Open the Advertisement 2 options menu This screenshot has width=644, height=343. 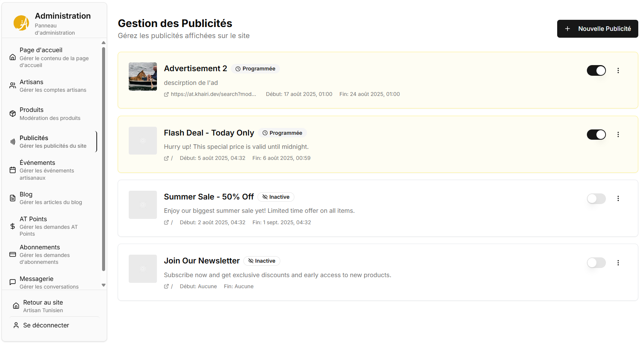click(x=618, y=70)
